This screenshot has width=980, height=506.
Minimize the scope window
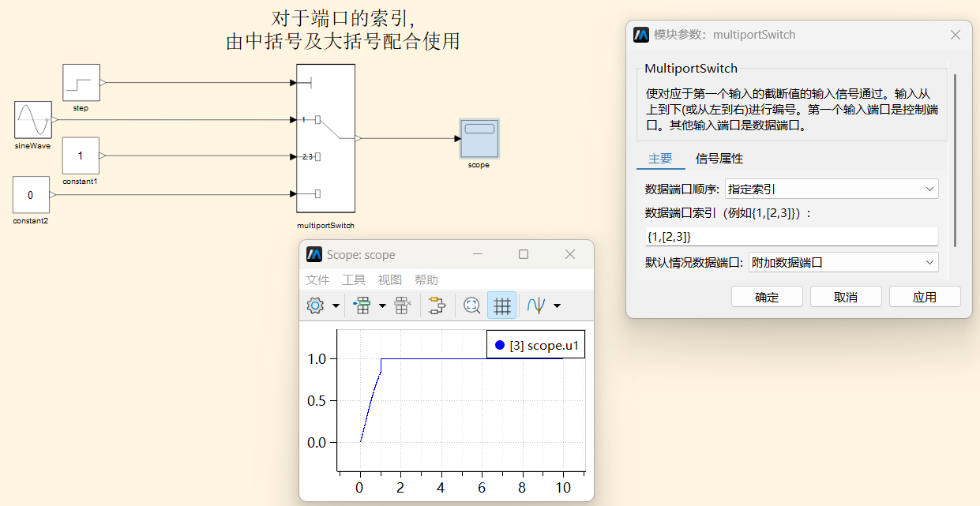pyautogui.click(x=477, y=254)
